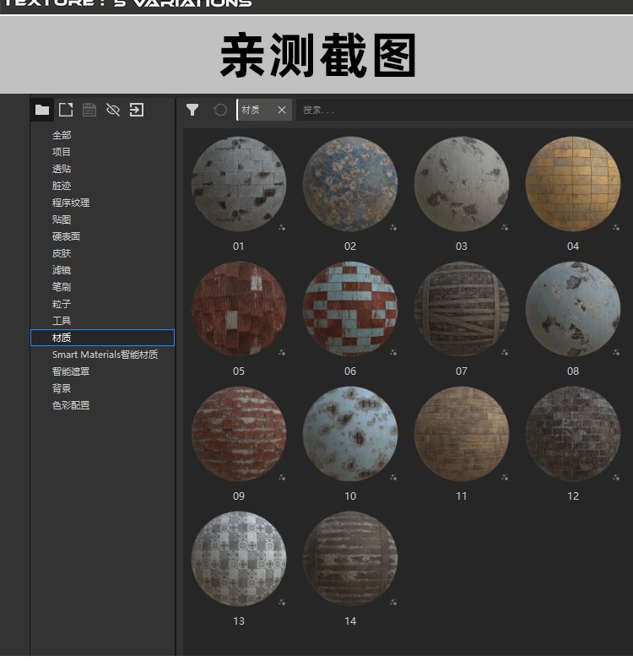Click the dots badge on material 06

tap(393, 352)
